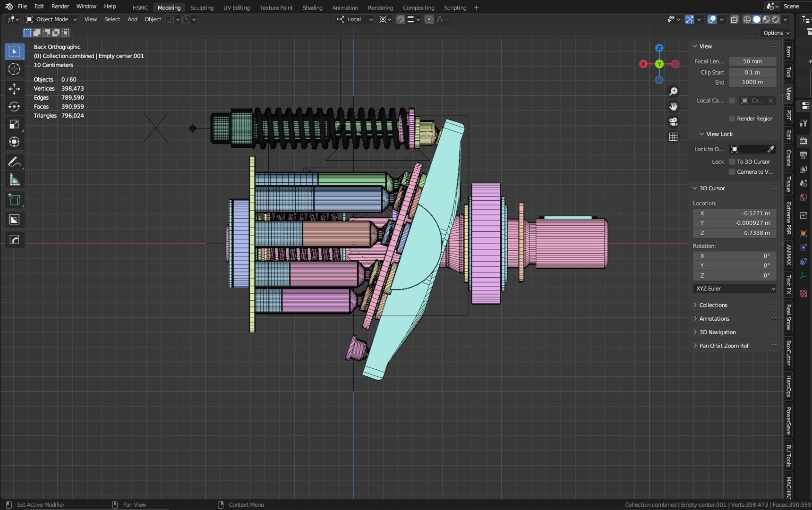Viewport: 812px width, 510px height.
Task: Select the Add Cube tool
Action: point(14,200)
